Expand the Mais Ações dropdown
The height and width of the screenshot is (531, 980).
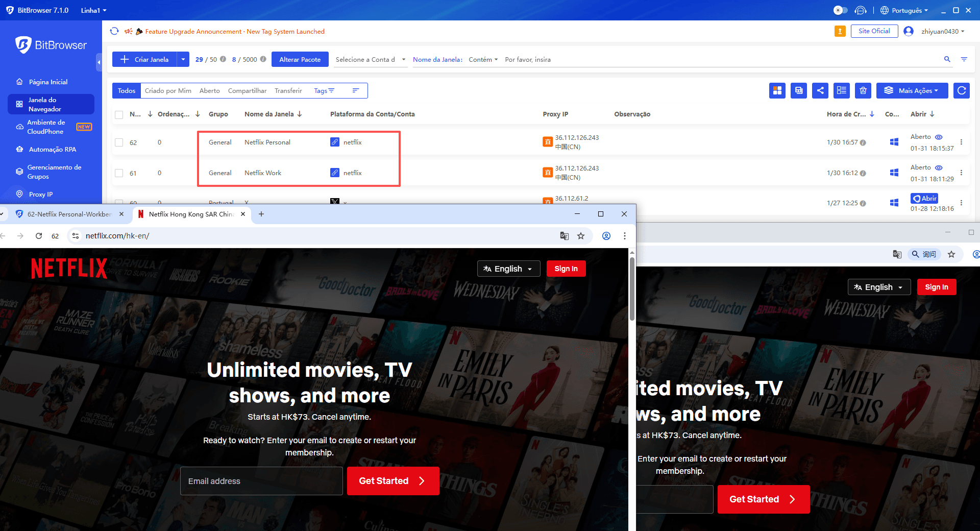click(912, 90)
